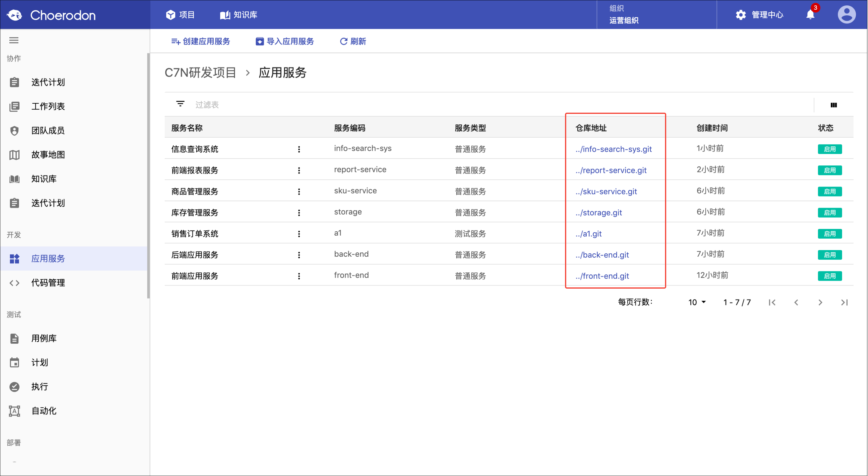Screen dimensions: 868x476
Task: Click the table filter icon
Action: pos(180,104)
